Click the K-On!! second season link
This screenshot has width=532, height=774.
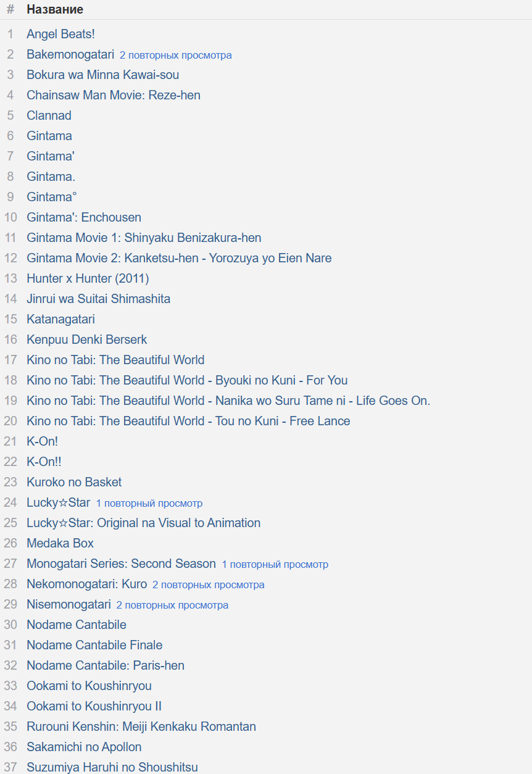point(44,462)
